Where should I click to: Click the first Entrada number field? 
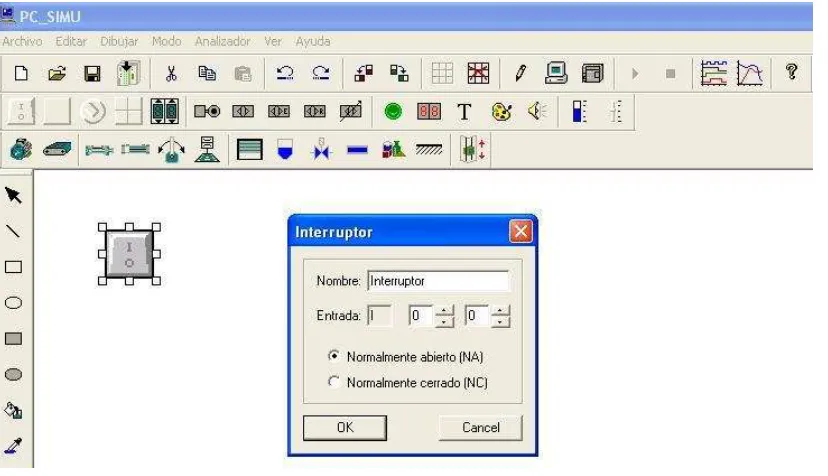click(x=421, y=316)
